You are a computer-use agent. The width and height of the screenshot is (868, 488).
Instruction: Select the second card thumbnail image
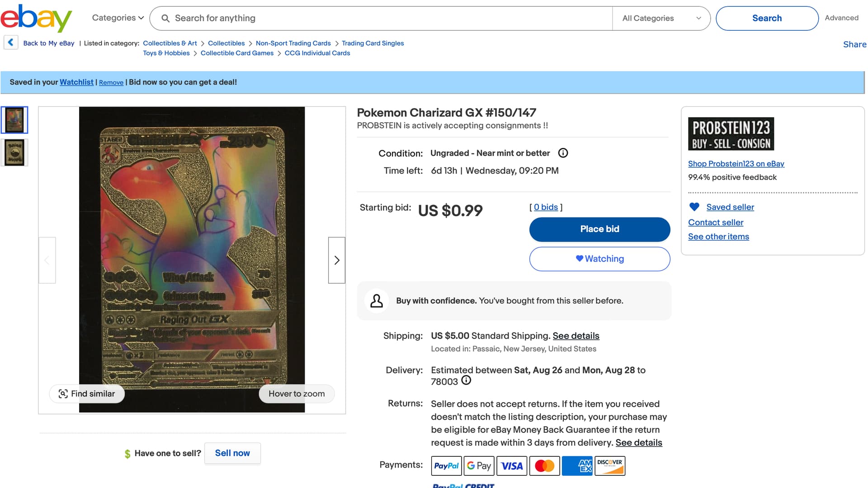(14, 152)
